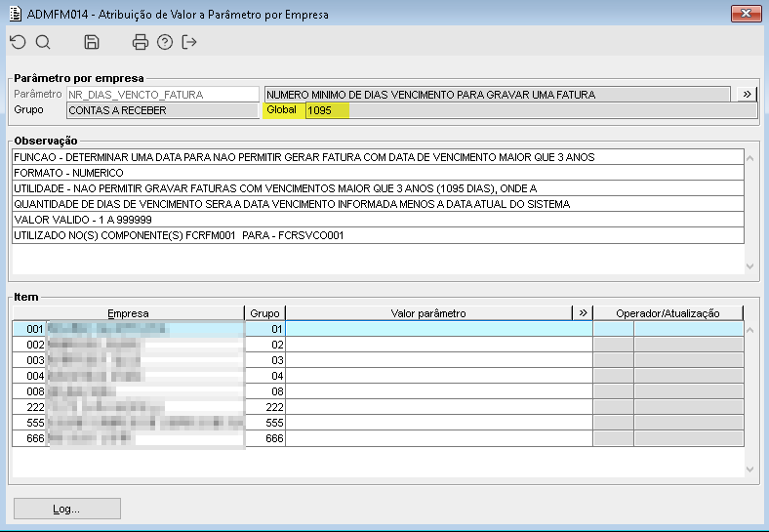Close the ADMFM014 window

(x=746, y=14)
